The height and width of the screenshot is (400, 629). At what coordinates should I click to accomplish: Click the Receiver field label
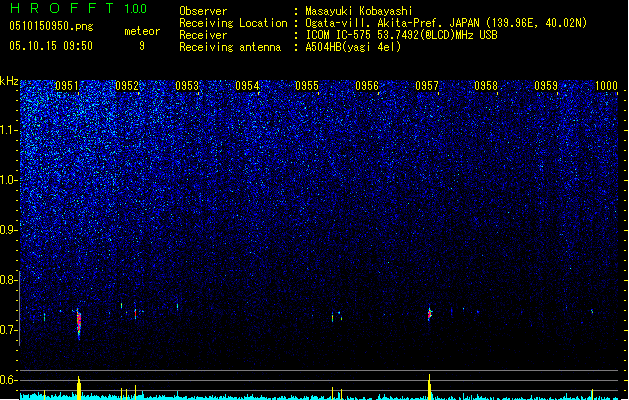point(203,35)
